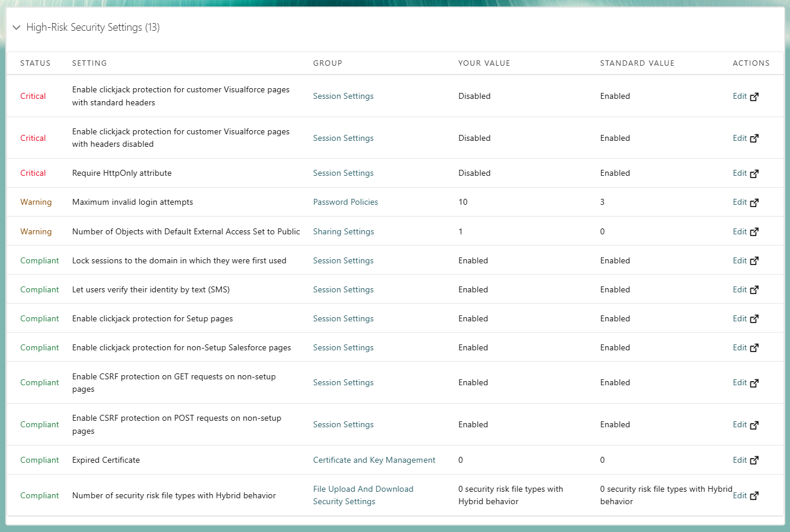Click Edit for non-Setup Salesforce pages clickjack row
Image resolution: width=790 pixels, height=532 pixels.
click(x=739, y=347)
